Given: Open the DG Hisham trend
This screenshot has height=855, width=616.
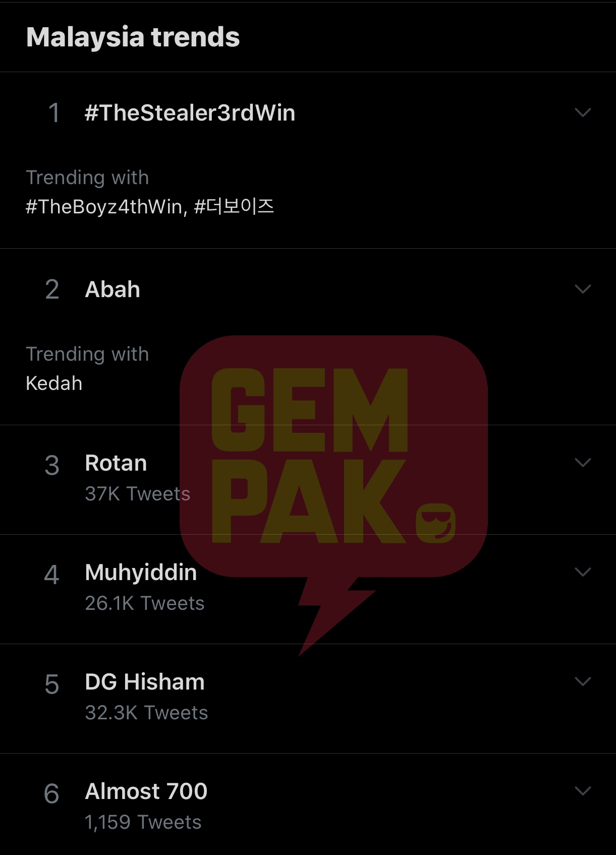Looking at the screenshot, I should 145,682.
